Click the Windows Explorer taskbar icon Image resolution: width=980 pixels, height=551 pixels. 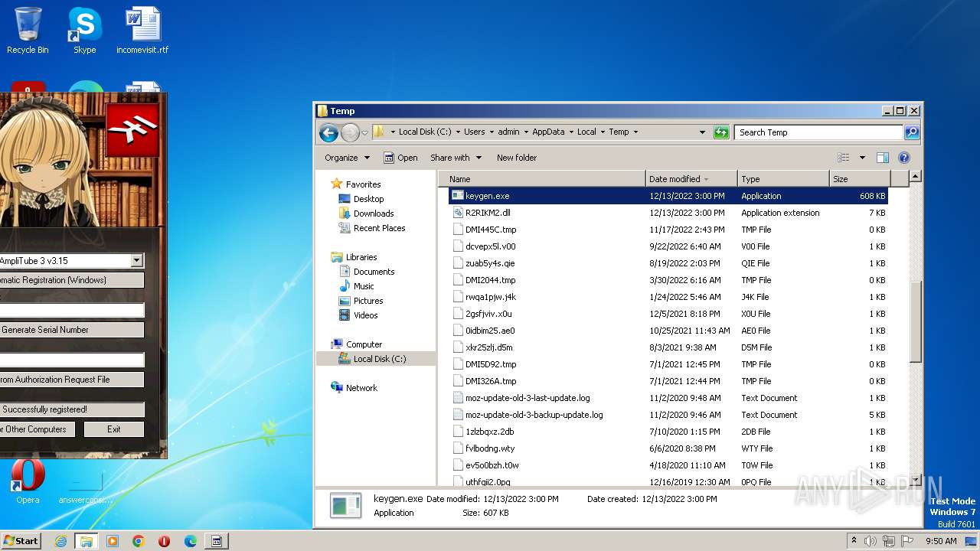pyautogui.click(x=87, y=541)
